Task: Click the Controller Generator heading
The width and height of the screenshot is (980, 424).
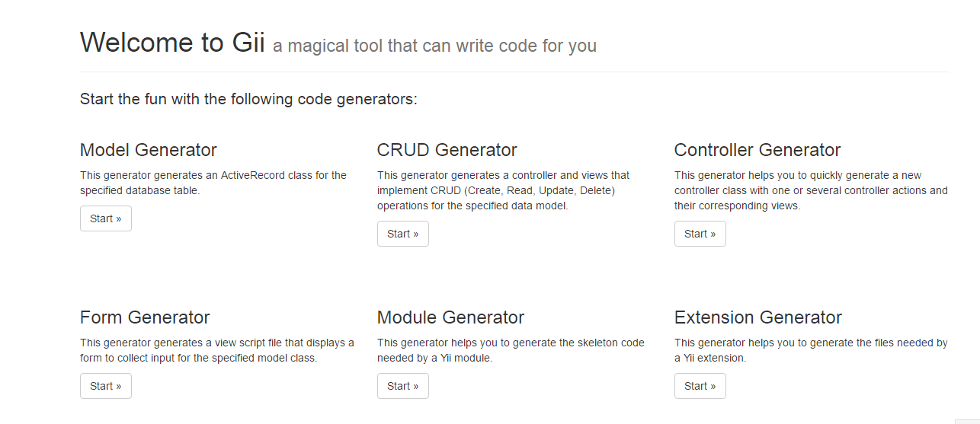Action: tap(757, 150)
